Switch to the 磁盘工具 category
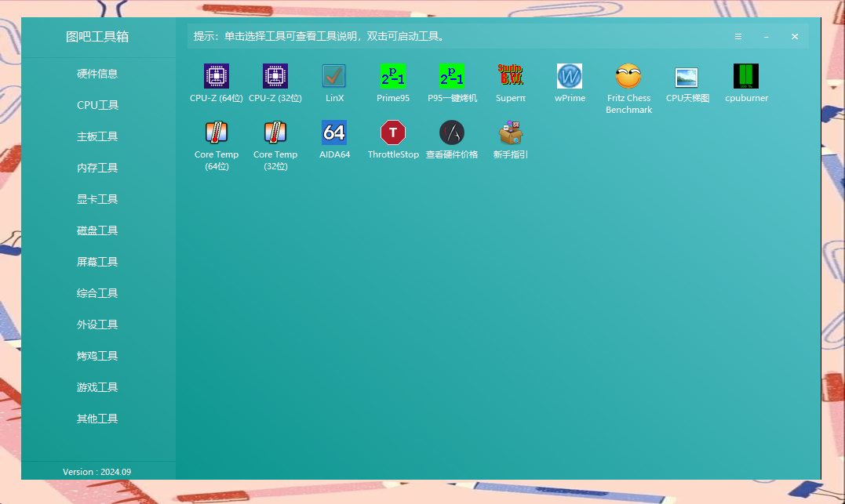 pyautogui.click(x=97, y=230)
